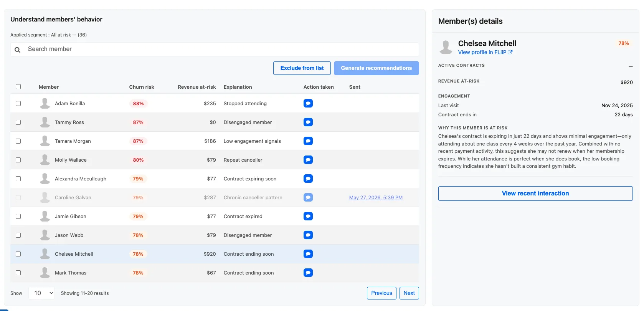Viewport: 644px width, 311px height.
Task: Click the 'Nov 24, 2025' last visit value
Action: click(617, 105)
